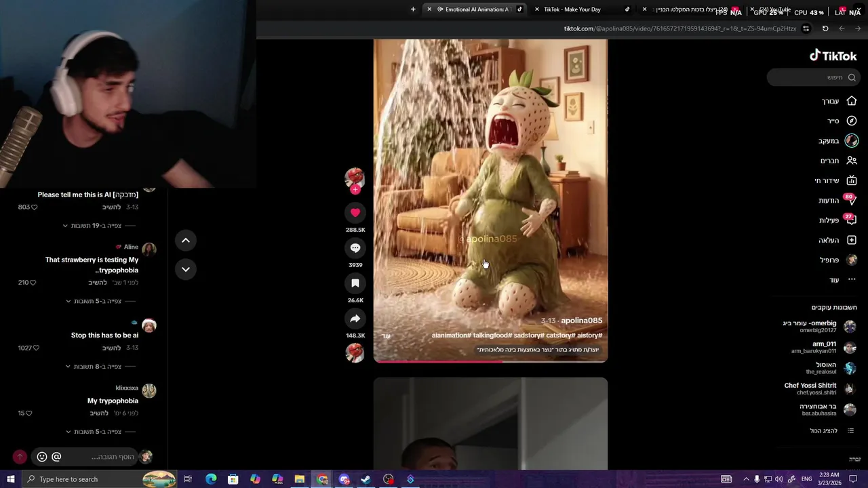Open File Explorer from the taskbar

pos(299,479)
